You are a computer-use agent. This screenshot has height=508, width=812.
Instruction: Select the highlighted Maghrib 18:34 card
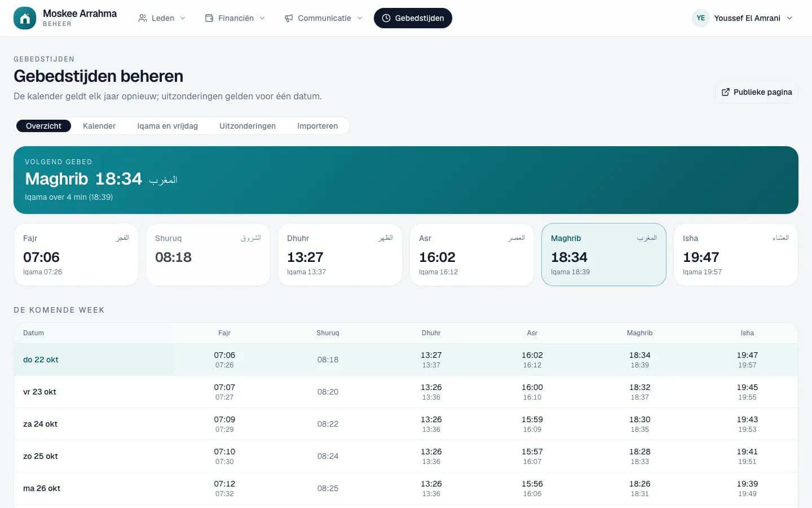(604, 255)
